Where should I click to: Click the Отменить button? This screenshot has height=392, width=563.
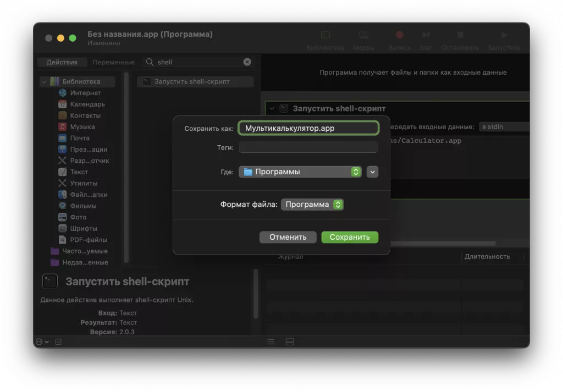coord(288,237)
